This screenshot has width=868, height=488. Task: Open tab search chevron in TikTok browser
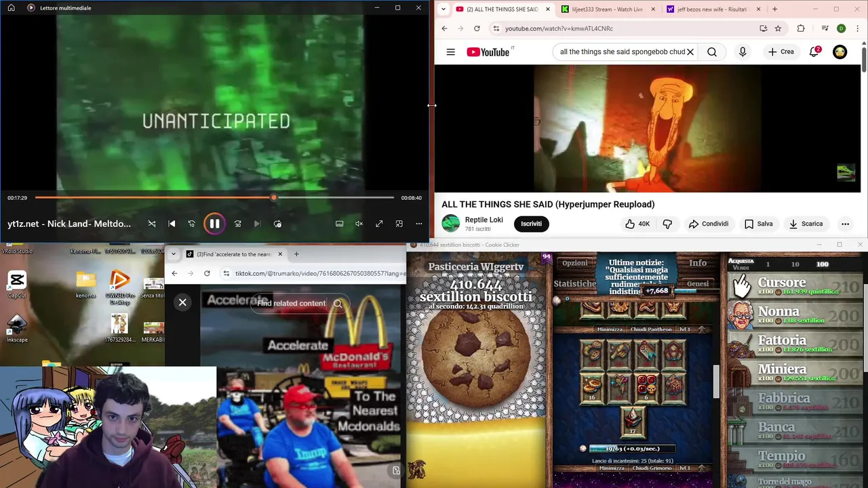coord(173,254)
